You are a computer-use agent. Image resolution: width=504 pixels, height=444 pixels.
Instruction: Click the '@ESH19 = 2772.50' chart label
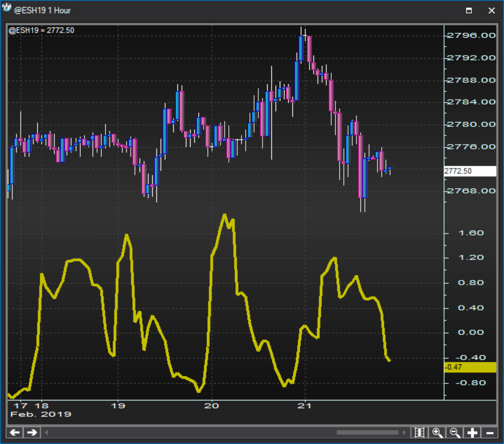coord(42,30)
